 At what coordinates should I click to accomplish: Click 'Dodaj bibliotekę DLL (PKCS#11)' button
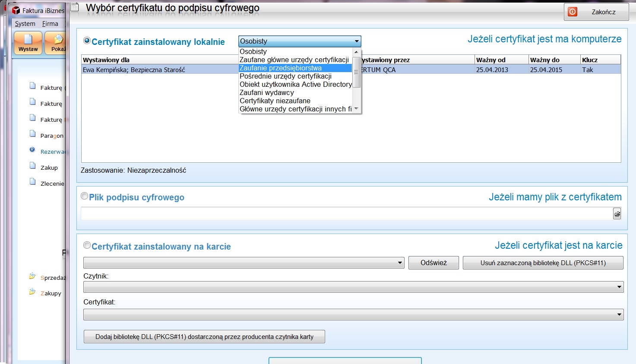[x=204, y=337]
